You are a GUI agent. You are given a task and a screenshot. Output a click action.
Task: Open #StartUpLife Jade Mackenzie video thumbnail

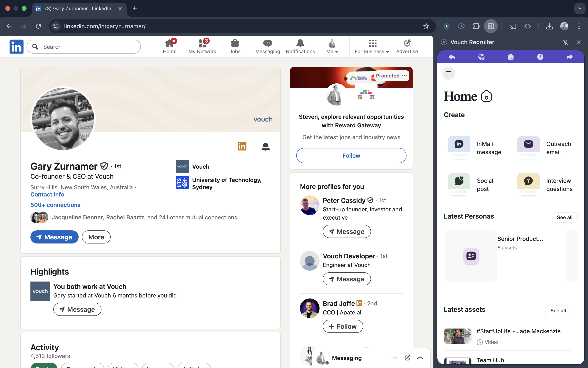coord(458,336)
